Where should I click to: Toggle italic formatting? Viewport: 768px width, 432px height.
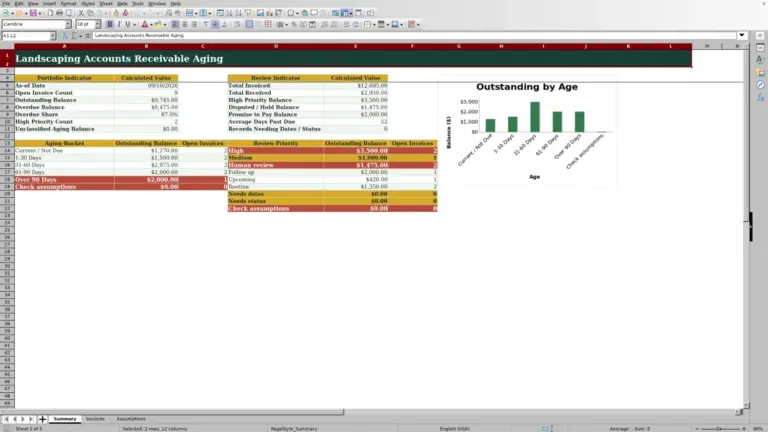coord(119,24)
